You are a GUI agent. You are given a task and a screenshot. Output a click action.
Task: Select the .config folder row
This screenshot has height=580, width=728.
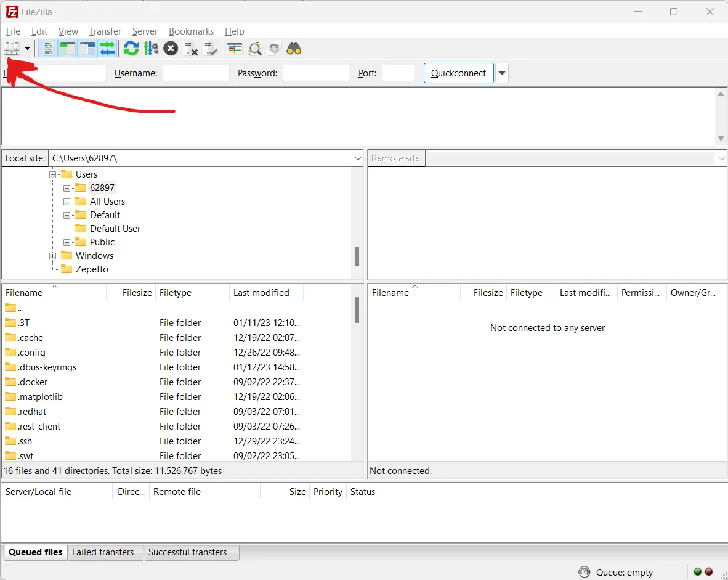(176, 353)
